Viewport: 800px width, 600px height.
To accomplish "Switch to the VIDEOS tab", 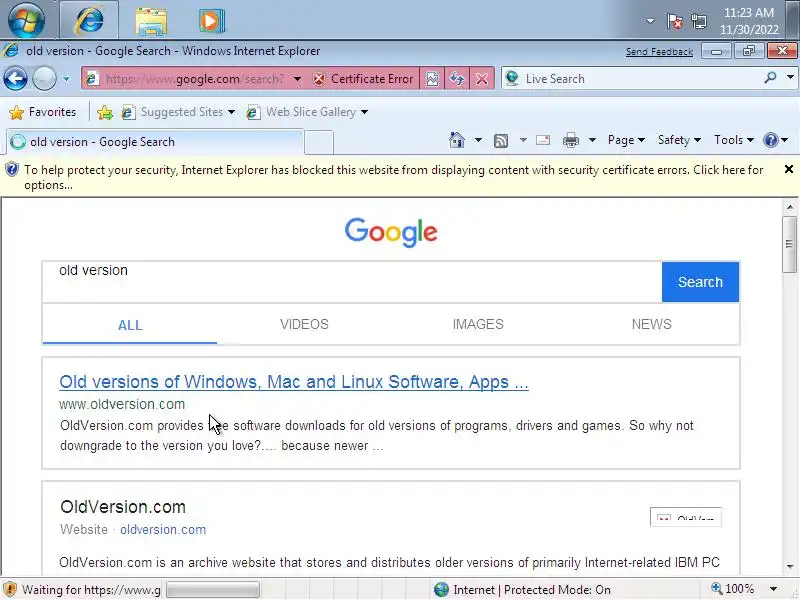I will click(x=304, y=324).
